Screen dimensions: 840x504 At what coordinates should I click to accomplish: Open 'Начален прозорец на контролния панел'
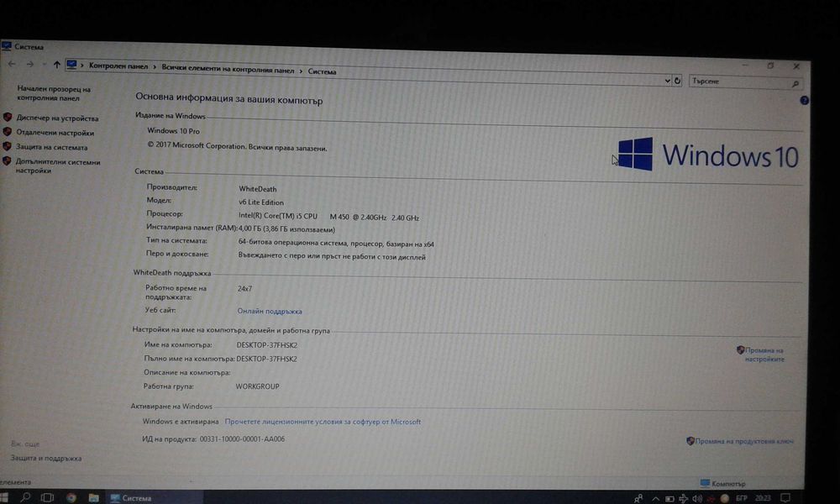[x=54, y=93]
